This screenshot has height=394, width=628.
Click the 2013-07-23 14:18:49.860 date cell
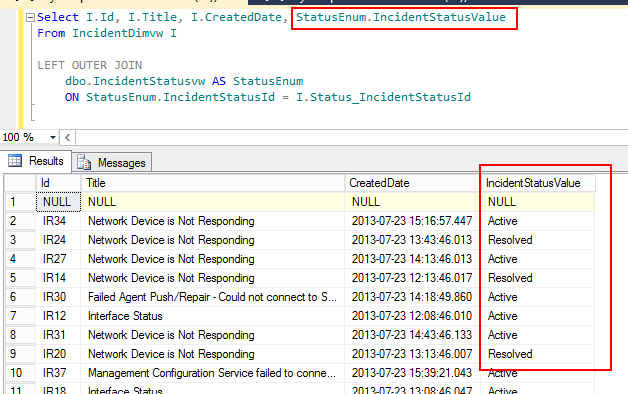tap(413, 297)
